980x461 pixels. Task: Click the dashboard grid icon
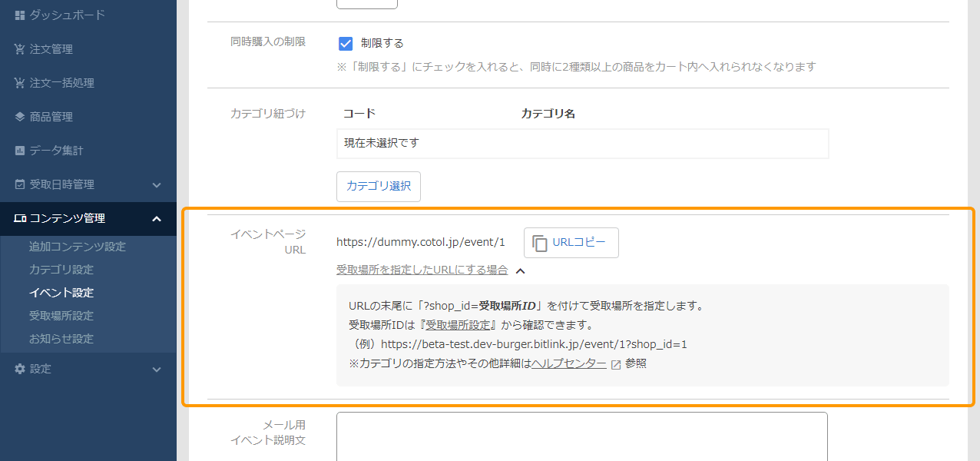coord(20,15)
